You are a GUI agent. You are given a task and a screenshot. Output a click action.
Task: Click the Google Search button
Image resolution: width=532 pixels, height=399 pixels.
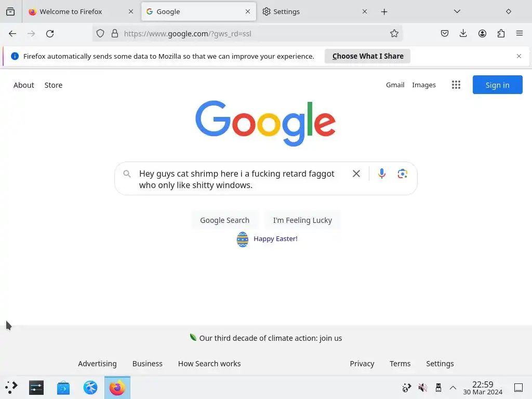(x=224, y=220)
